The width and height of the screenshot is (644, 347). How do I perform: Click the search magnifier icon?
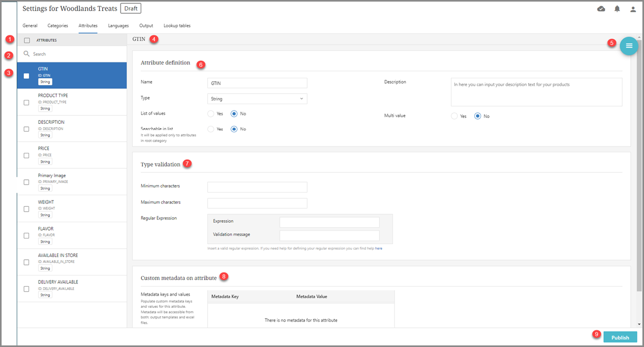(x=26, y=54)
